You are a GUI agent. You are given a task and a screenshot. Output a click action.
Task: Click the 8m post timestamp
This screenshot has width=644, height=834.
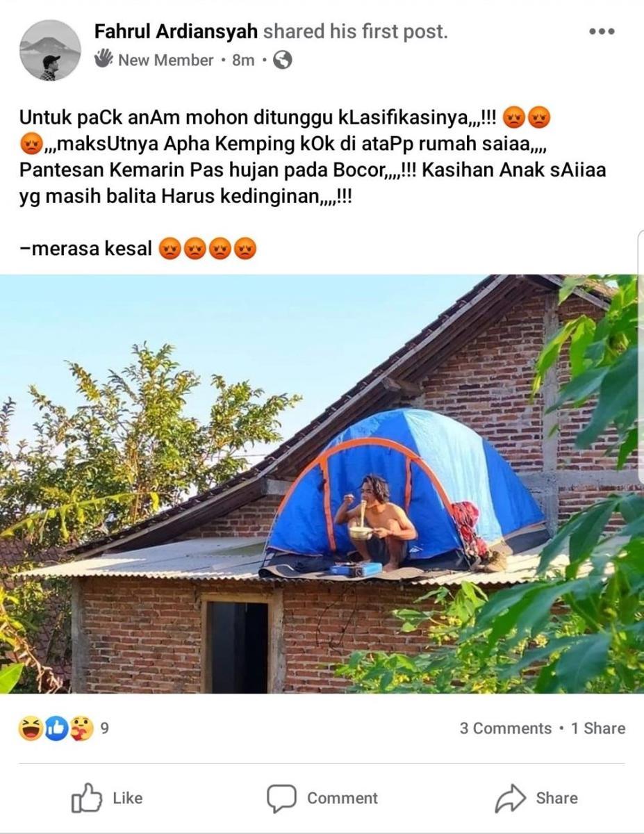[243, 60]
